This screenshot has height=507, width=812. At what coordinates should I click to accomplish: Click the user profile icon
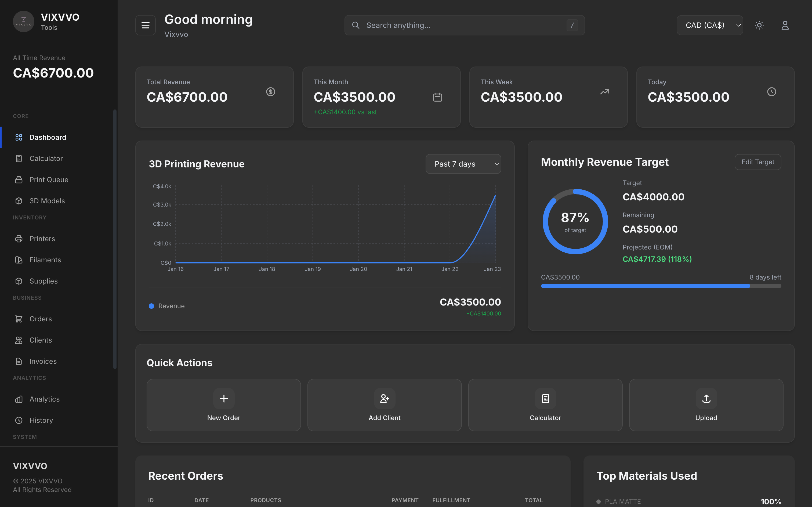tap(785, 25)
